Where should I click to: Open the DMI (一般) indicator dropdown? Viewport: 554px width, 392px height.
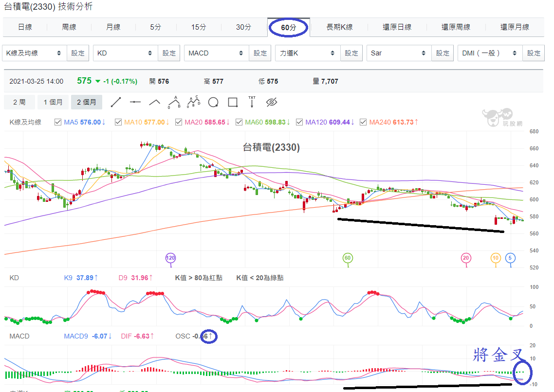tap(490, 53)
